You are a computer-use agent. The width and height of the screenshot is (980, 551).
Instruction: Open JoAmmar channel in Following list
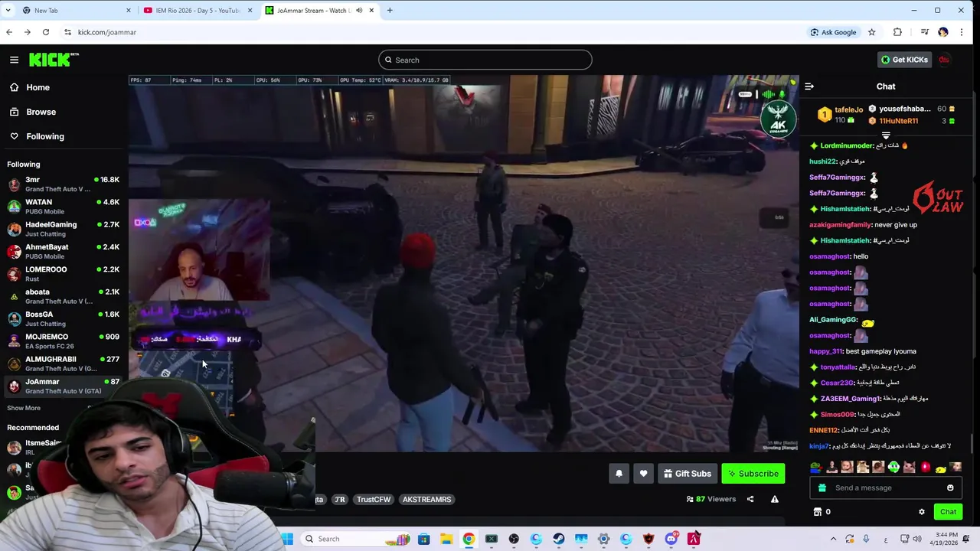63,386
